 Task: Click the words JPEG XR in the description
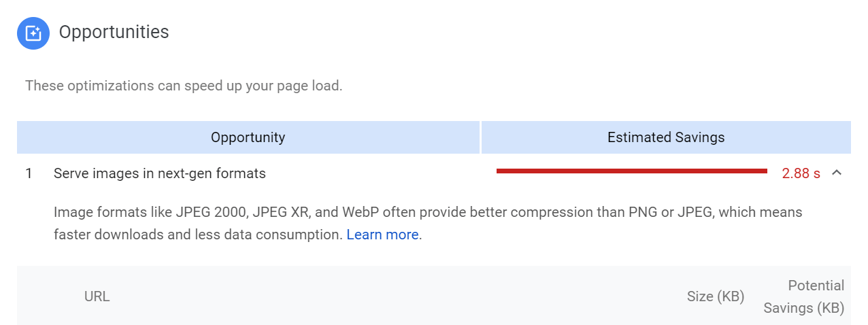(x=281, y=212)
